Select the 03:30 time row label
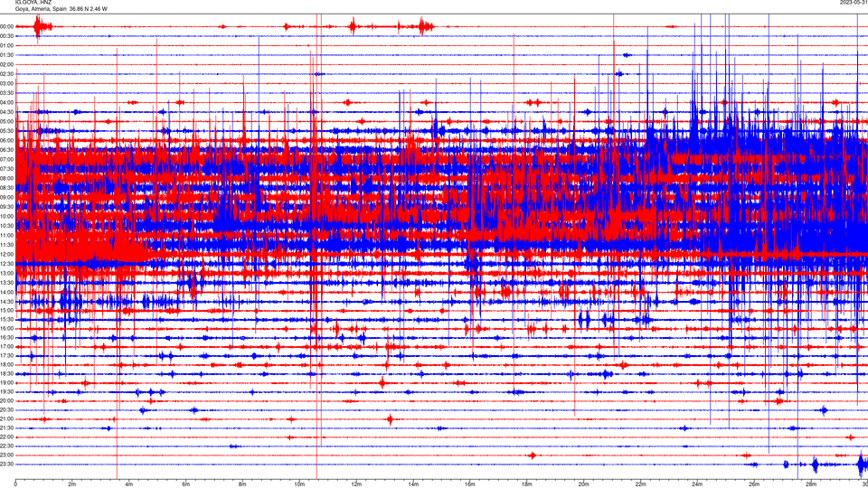 [6, 93]
